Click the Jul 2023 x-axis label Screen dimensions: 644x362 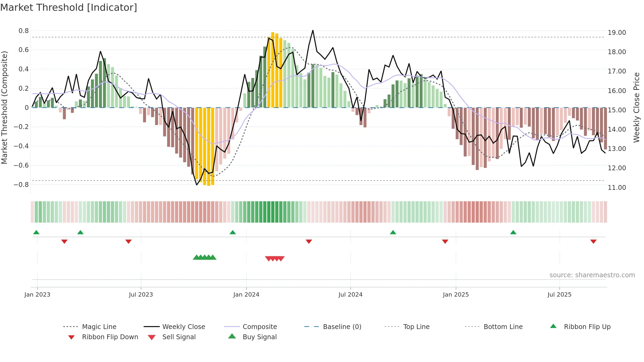141,294
